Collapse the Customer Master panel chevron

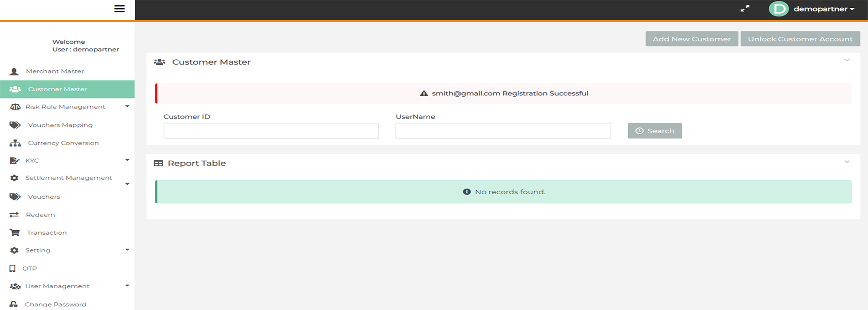(847, 60)
